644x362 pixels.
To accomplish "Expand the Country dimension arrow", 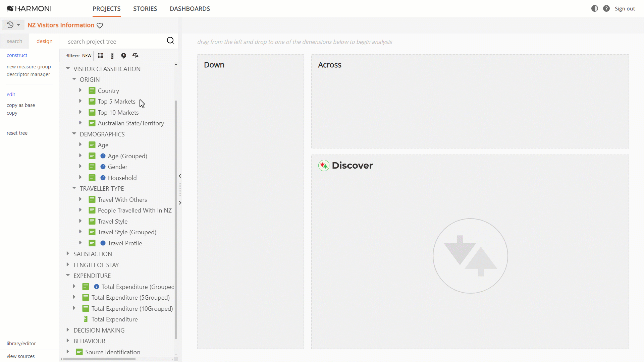I will click(x=80, y=90).
